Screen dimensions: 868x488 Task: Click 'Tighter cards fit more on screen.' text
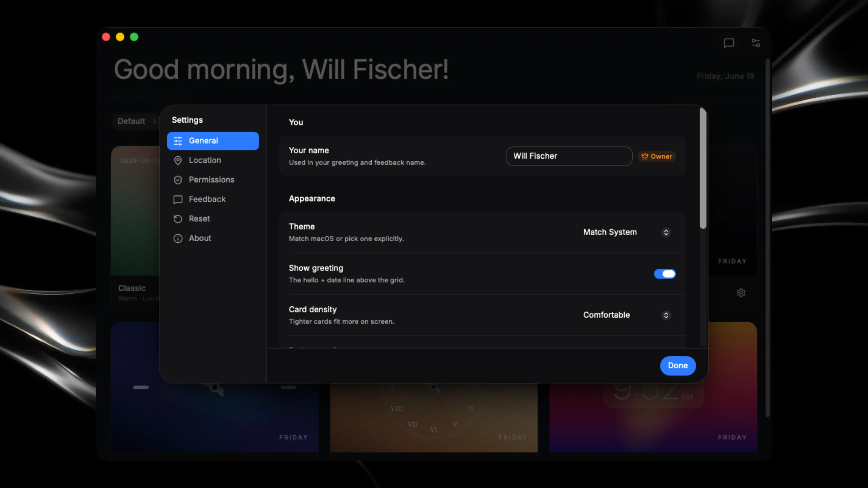(x=341, y=322)
